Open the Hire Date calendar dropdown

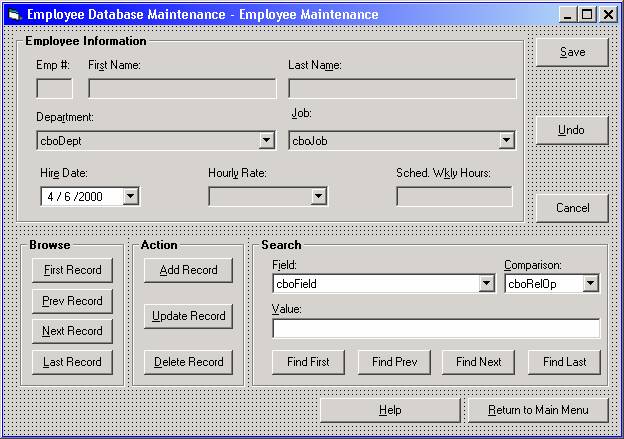click(131, 196)
